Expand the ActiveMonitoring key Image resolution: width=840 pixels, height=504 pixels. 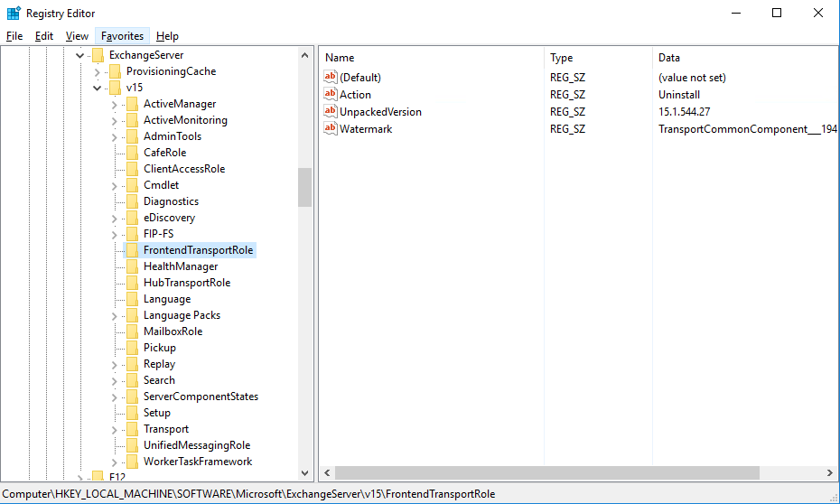(x=114, y=120)
